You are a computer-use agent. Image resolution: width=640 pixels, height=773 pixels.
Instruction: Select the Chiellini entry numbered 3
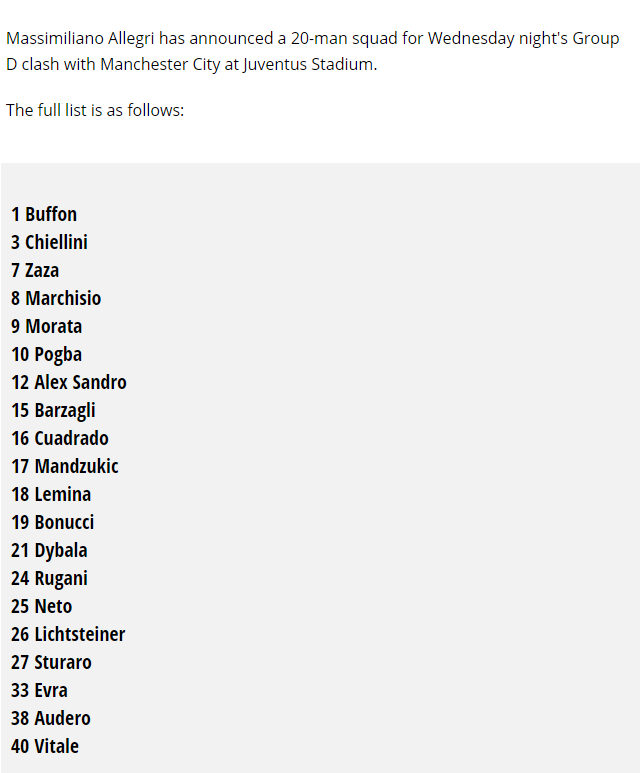pyautogui.click(x=55, y=242)
